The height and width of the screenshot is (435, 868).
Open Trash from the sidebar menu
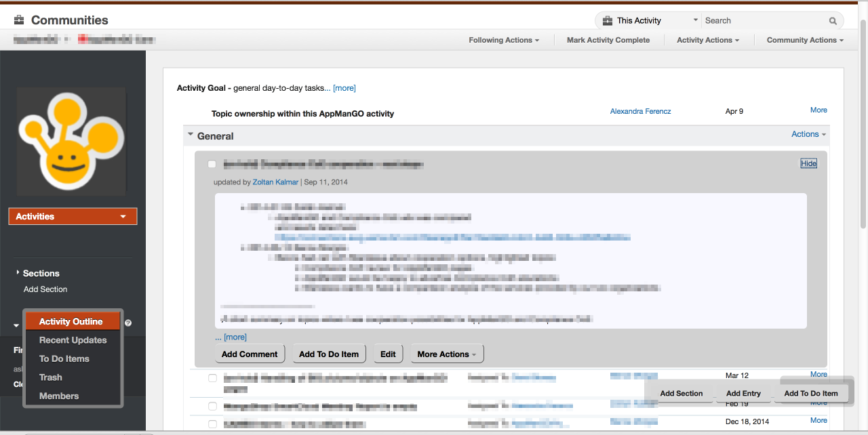tap(51, 377)
